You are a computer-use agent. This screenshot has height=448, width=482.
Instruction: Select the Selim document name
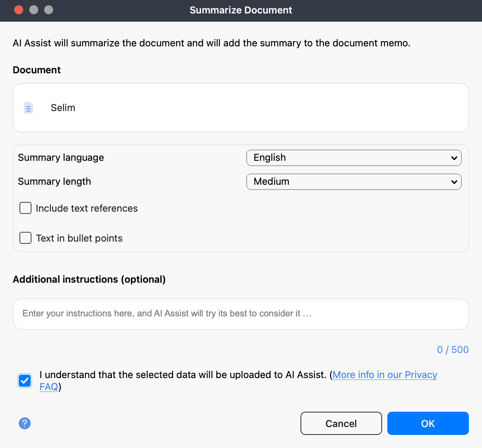[x=63, y=108]
